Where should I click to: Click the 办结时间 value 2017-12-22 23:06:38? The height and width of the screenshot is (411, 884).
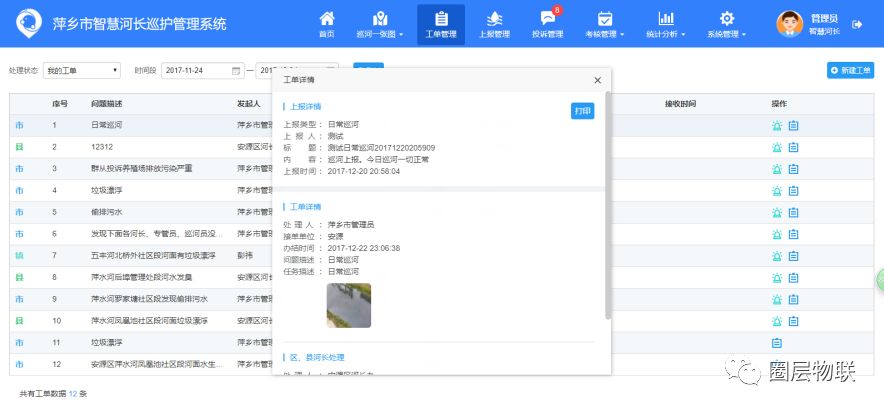click(364, 248)
